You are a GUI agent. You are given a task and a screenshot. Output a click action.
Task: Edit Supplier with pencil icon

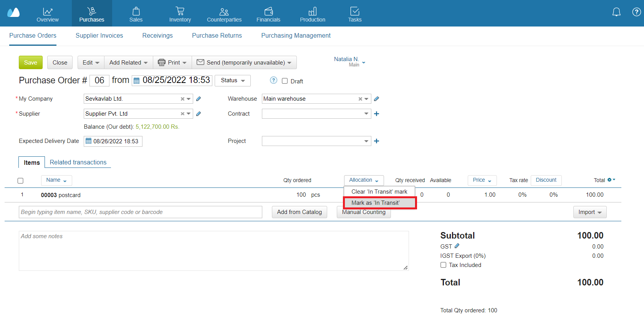[x=199, y=114]
